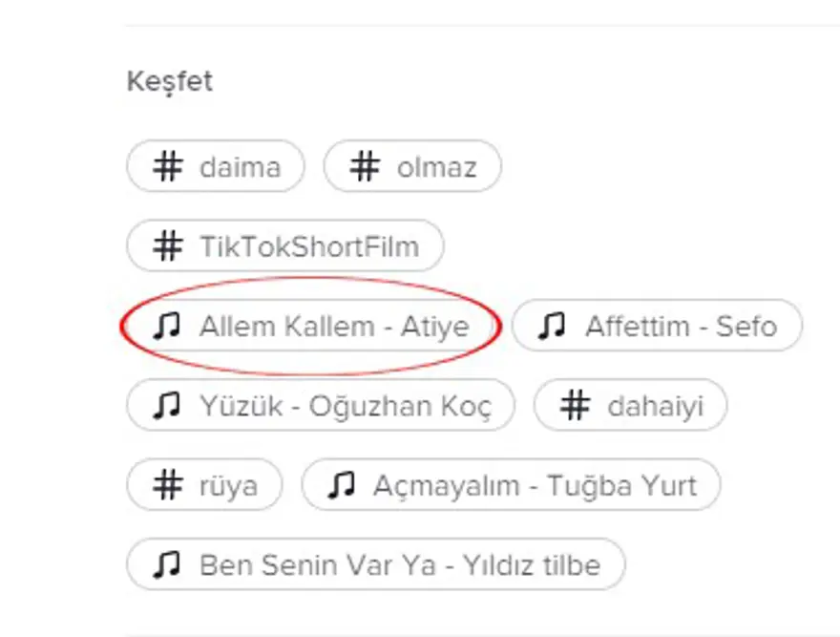
Task: Click the music note beside Ben Senin Var Ya
Action: (168, 564)
